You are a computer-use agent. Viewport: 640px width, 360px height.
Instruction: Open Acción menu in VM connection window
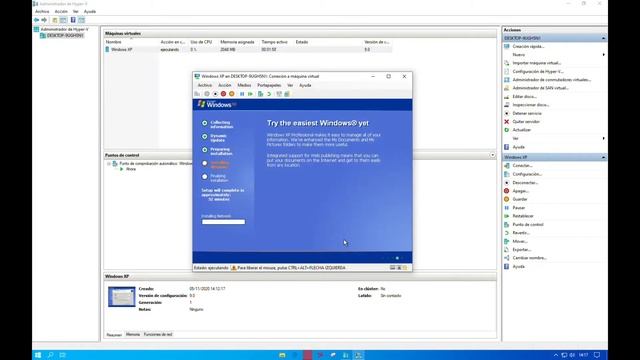pos(224,85)
